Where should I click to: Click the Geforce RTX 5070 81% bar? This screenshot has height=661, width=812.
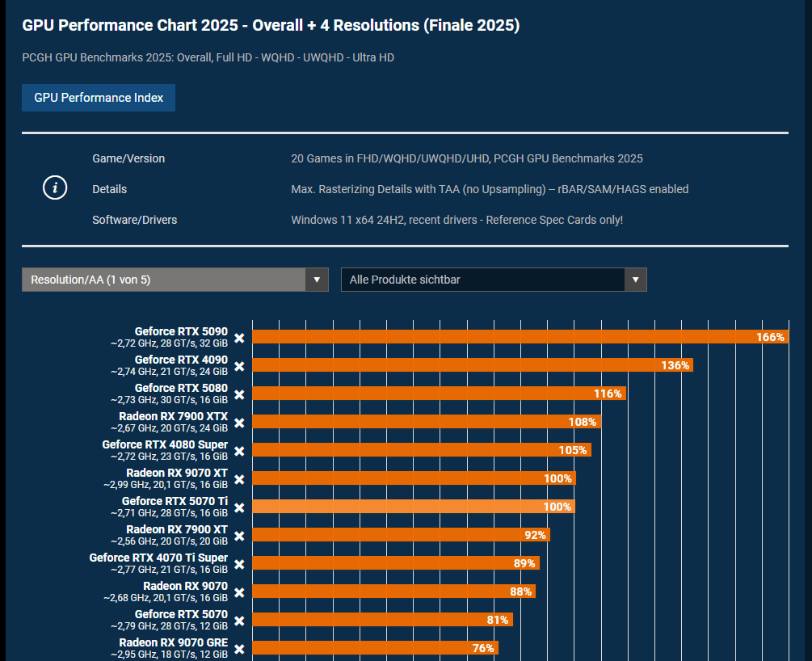(383, 619)
